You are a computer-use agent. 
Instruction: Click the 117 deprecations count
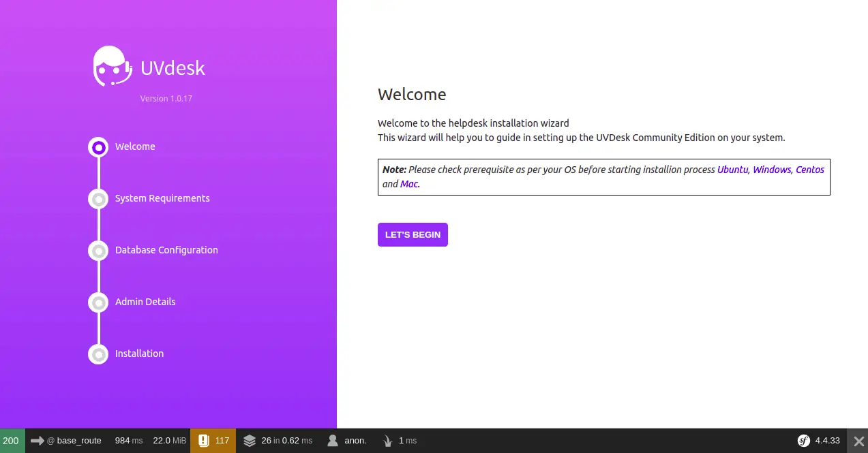tap(222, 441)
